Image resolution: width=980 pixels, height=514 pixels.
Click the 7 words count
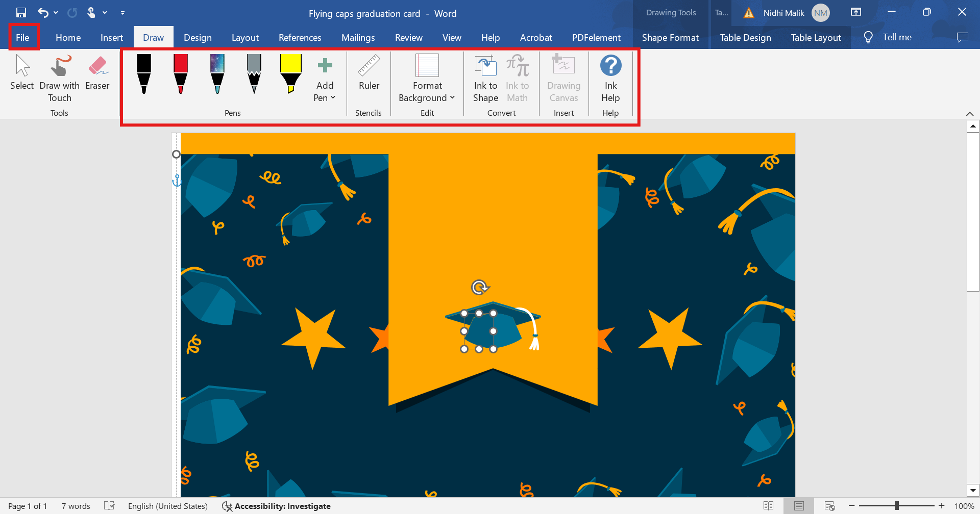pyautogui.click(x=76, y=506)
